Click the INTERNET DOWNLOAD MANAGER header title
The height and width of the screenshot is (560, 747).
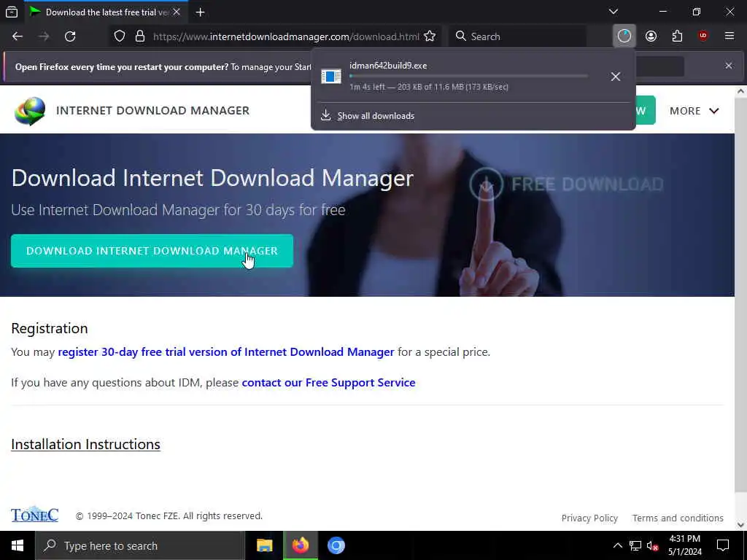pyautogui.click(x=153, y=111)
